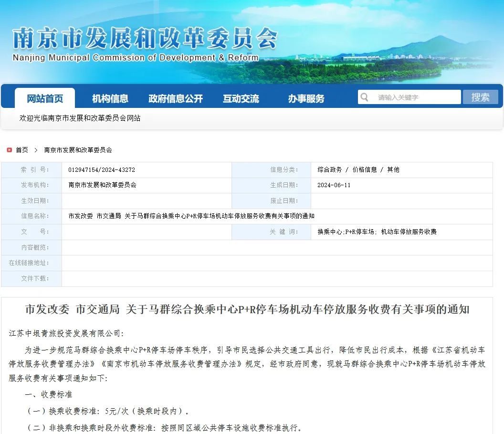504x434 pixels.
Task: Click the 在线链接地址 label cell
Action: coord(31,263)
